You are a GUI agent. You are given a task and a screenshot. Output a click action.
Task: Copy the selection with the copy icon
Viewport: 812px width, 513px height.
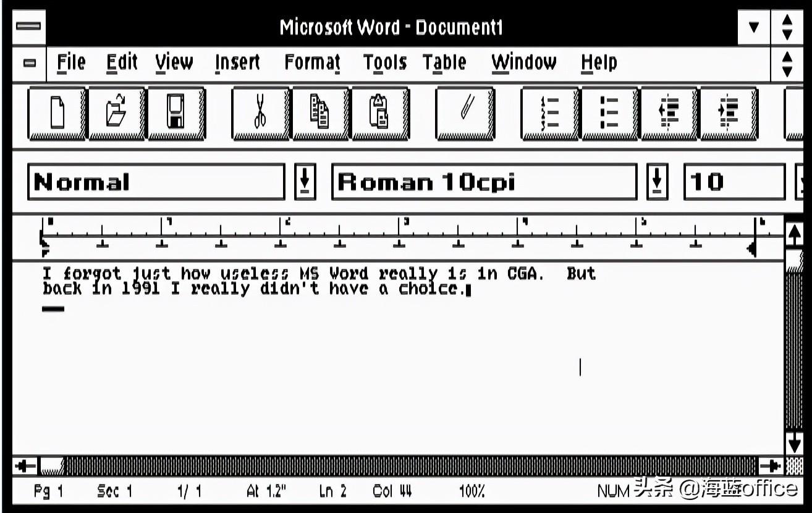pos(319,114)
